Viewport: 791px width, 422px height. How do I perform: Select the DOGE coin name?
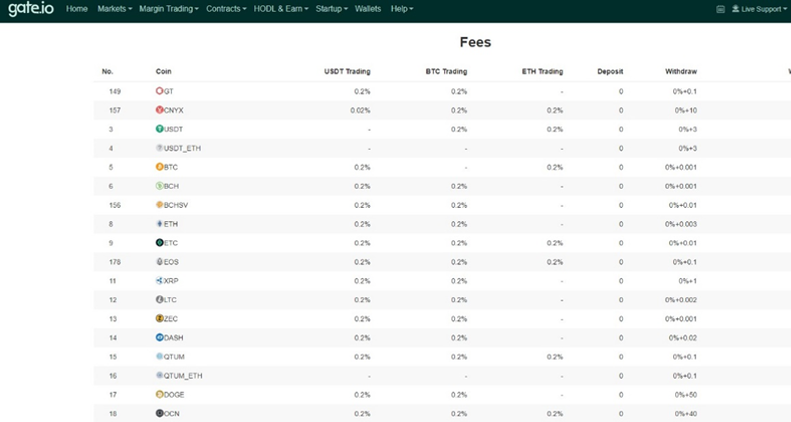[174, 395]
